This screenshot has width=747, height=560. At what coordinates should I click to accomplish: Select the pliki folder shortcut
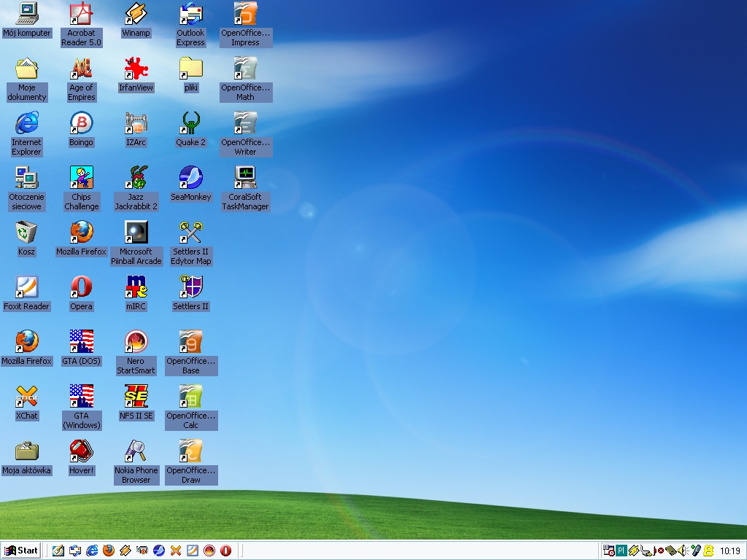190,75
